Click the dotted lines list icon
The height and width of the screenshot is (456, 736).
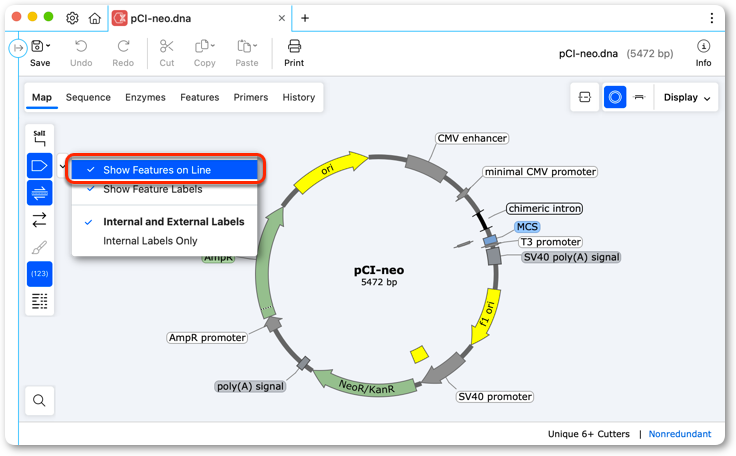pos(39,301)
